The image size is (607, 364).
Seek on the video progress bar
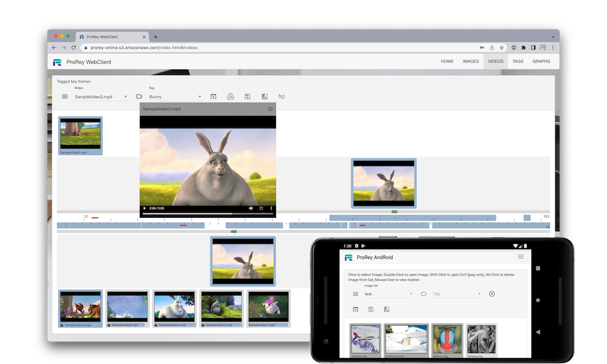[x=208, y=214]
